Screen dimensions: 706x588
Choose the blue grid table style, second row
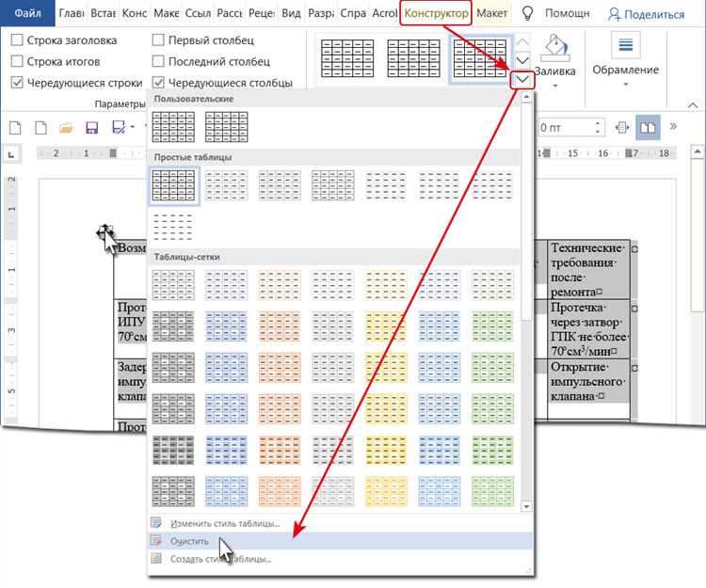click(x=227, y=326)
